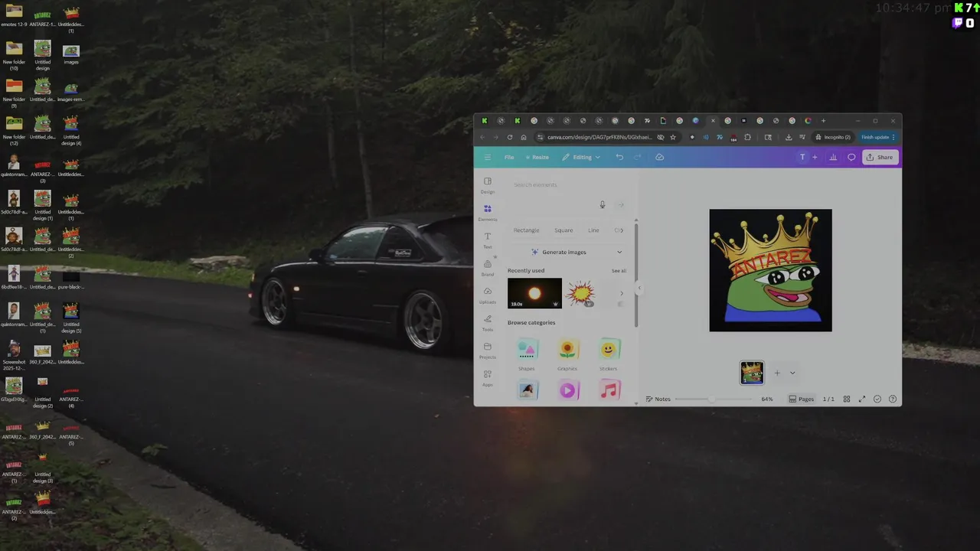Click the 64% zoom level value

tap(767, 399)
